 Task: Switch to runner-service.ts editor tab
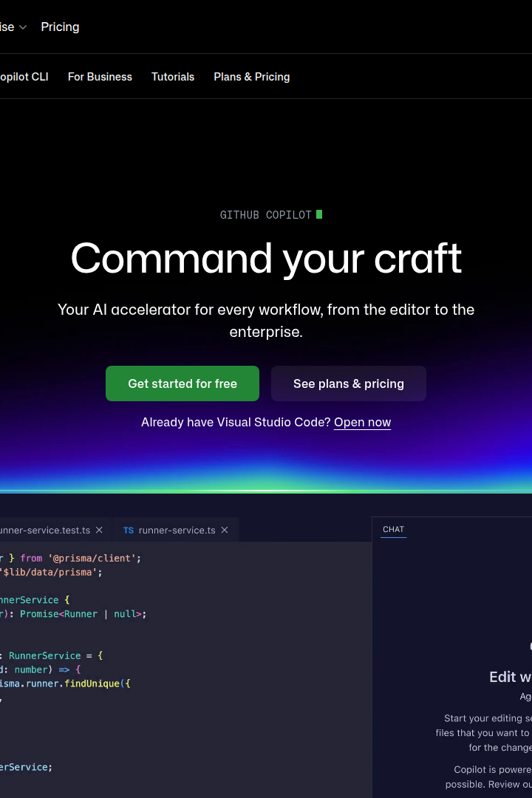click(176, 530)
